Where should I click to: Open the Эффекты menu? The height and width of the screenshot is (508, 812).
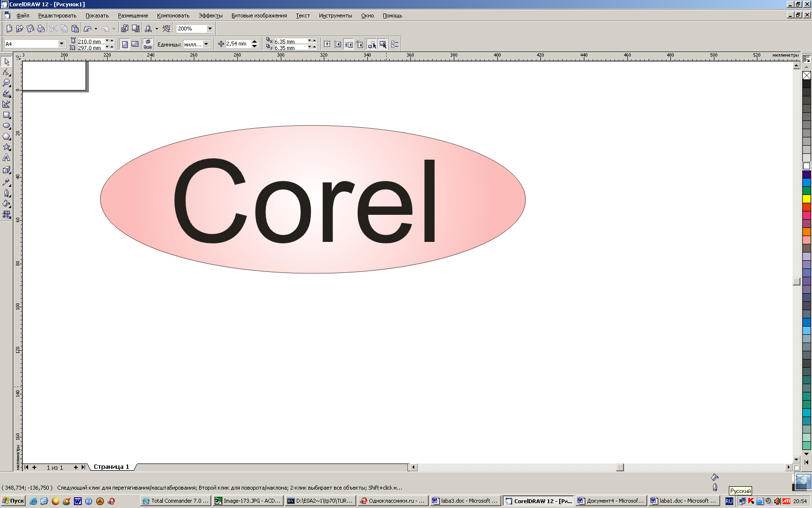coord(210,15)
